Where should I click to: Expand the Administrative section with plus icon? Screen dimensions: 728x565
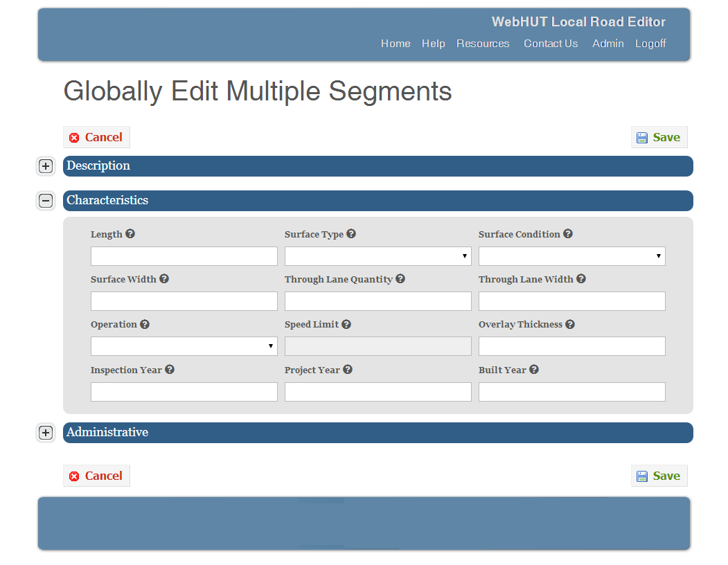[46, 433]
